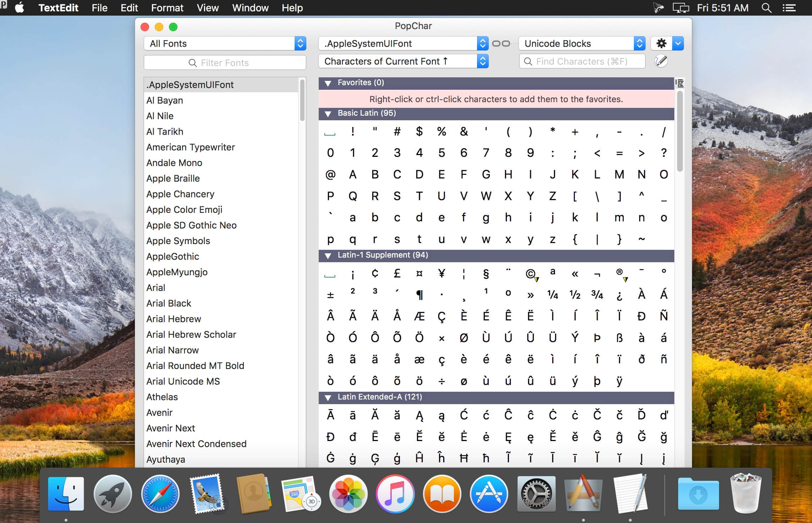
Task: Toggle the linked/chain icon next to font field
Action: tap(501, 43)
